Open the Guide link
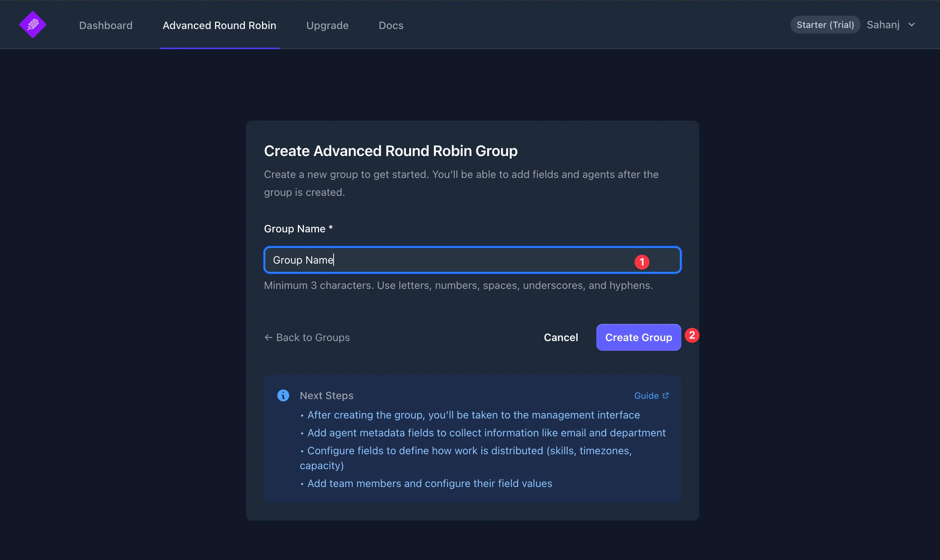This screenshot has height=560, width=940. pyautogui.click(x=647, y=395)
